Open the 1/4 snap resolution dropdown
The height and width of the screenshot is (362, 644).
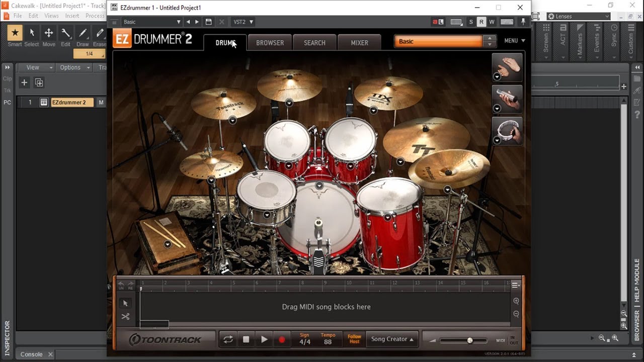[x=89, y=54]
